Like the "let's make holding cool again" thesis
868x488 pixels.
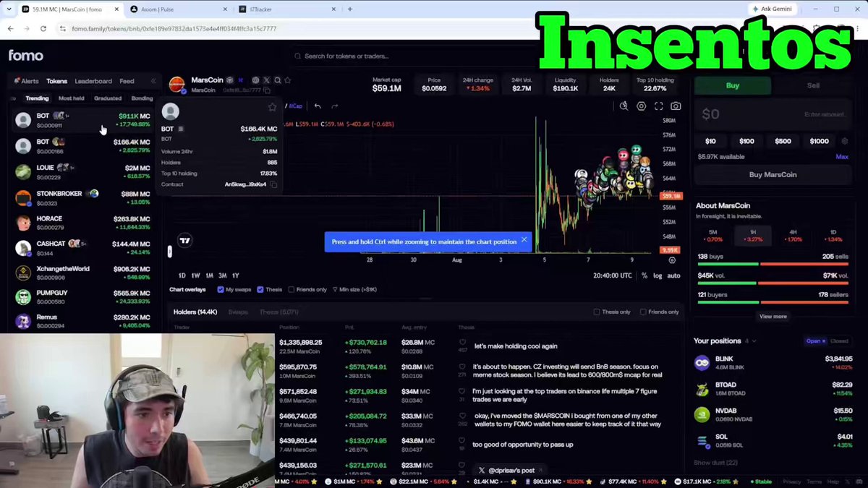click(462, 343)
